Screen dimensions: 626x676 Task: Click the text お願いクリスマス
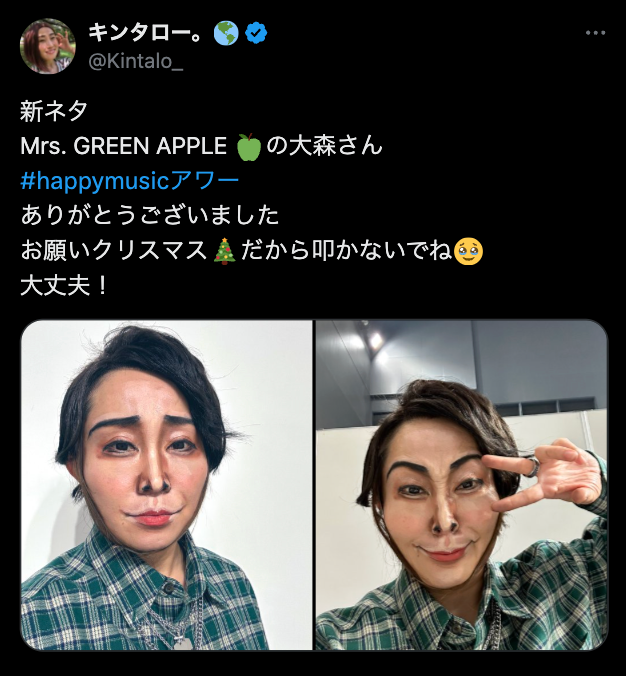click(x=114, y=249)
